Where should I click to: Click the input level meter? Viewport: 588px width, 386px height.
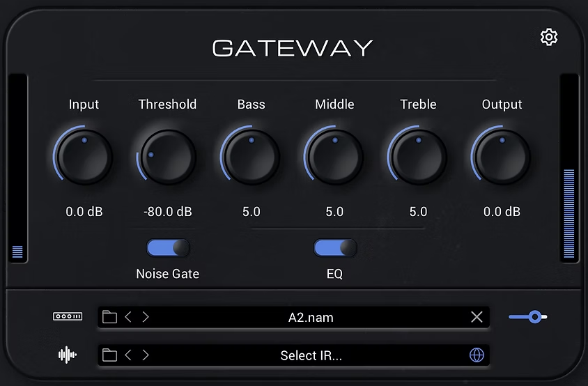point(17,168)
